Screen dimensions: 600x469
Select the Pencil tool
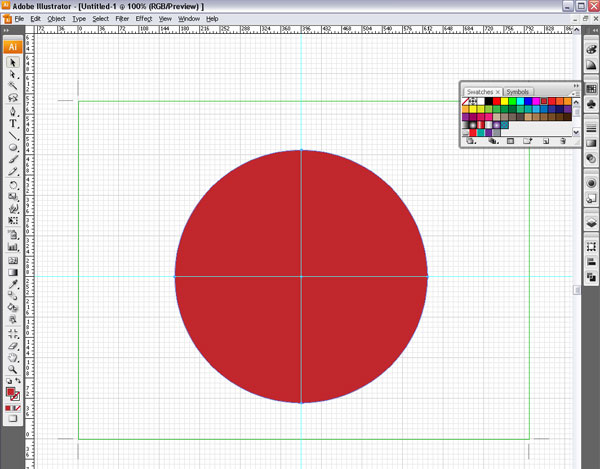point(13,171)
